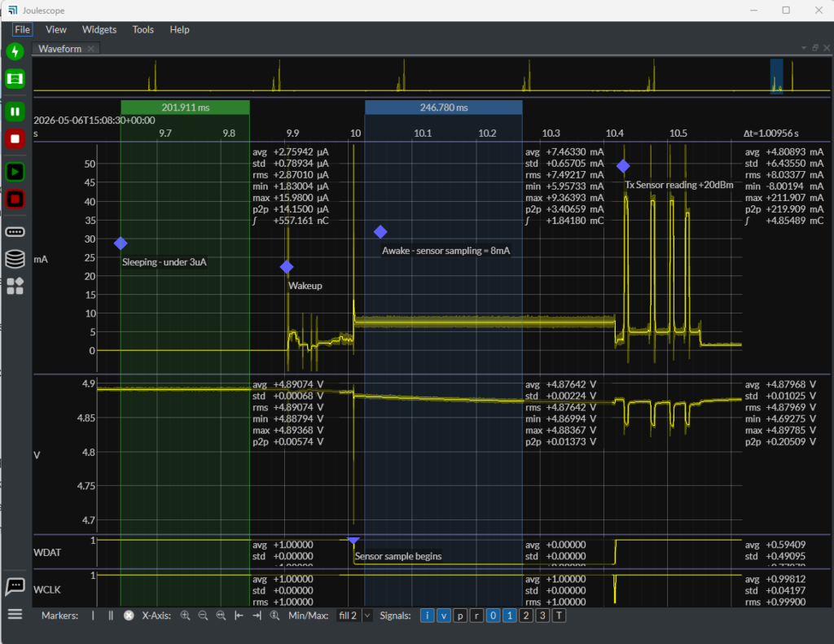This screenshot has height=644, width=834.
Task: Pan X-Axis right using the right-arrow bar icon
Action: (x=257, y=616)
